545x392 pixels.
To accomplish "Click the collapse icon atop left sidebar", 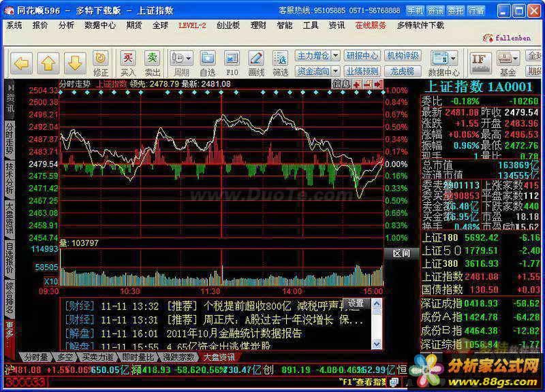I will pyautogui.click(x=11, y=87).
